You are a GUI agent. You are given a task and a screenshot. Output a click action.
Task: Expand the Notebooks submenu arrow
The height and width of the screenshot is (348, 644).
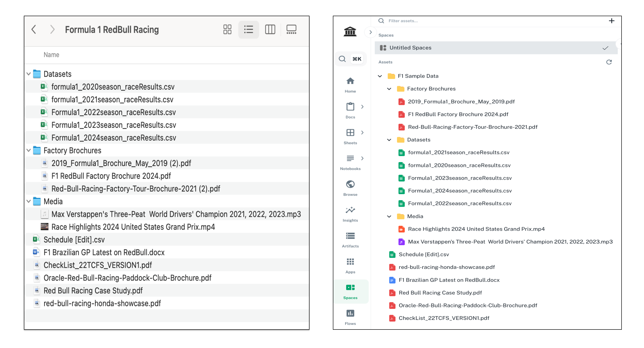coord(362,158)
